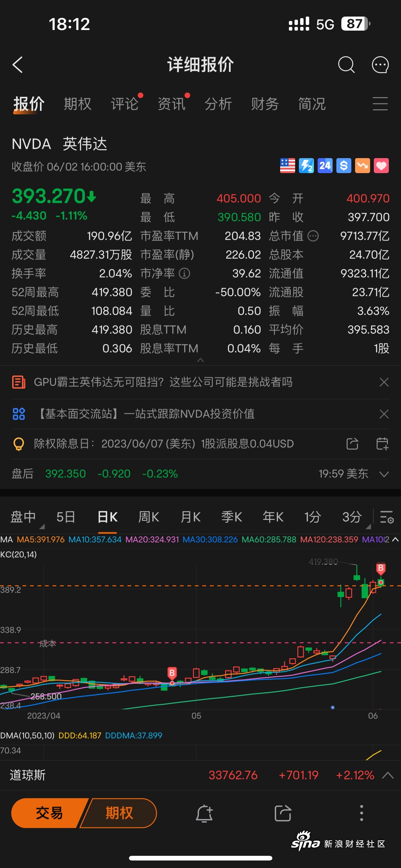Dismiss the GPU霸主英伟达 news banner
Image resolution: width=401 pixels, height=868 pixels.
click(x=384, y=382)
